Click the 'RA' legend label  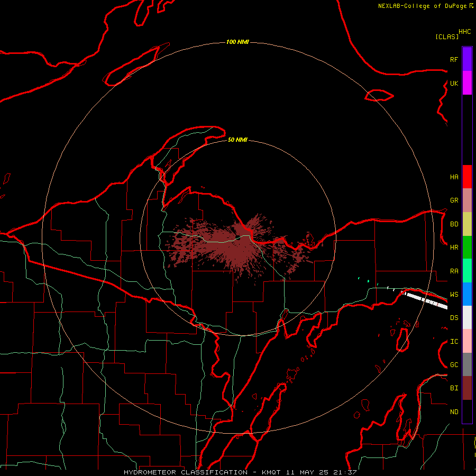click(x=454, y=271)
